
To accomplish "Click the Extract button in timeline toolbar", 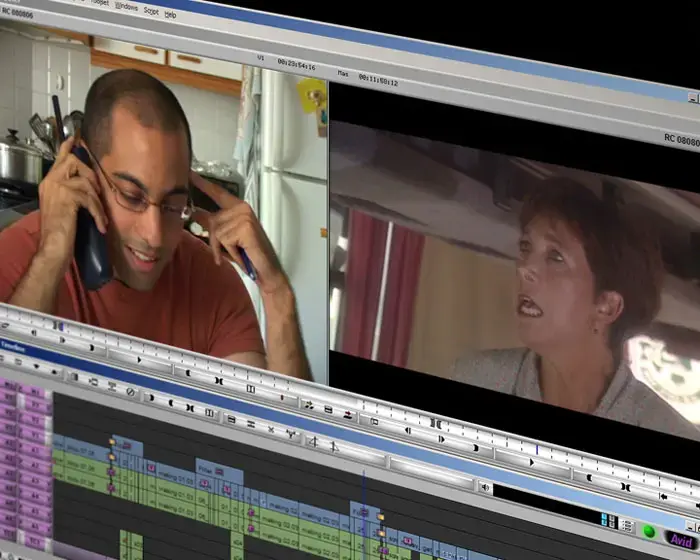I will tap(251, 424).
